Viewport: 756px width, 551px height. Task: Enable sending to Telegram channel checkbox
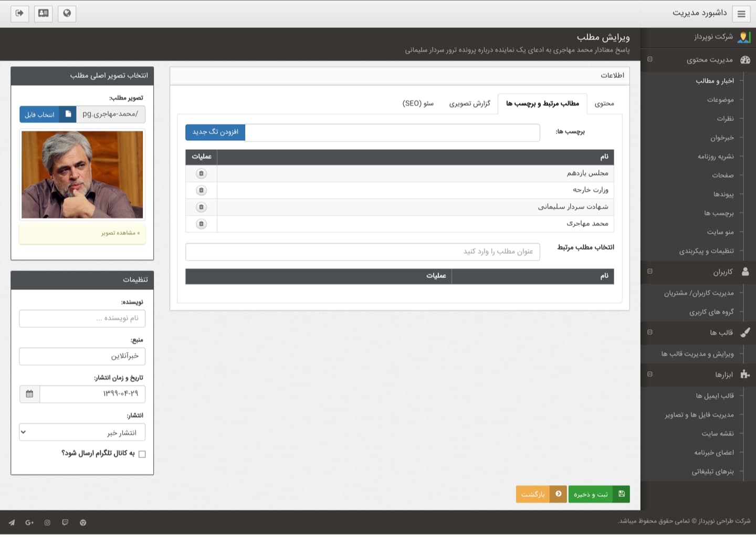pyautogui.click(x=142, y=454)
